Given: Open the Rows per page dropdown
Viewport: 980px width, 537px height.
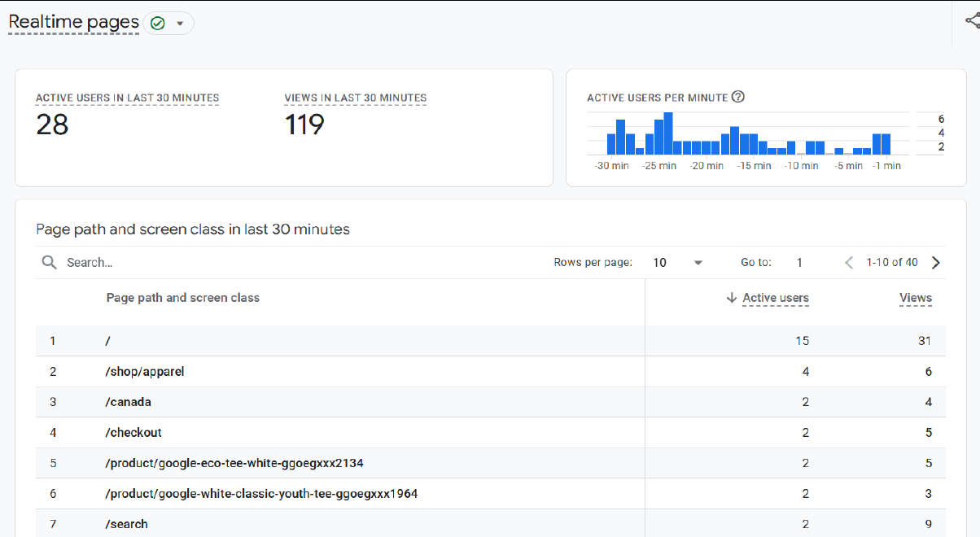Looking at the screenshot, I should pyautogui.click(x=698, y=262).
